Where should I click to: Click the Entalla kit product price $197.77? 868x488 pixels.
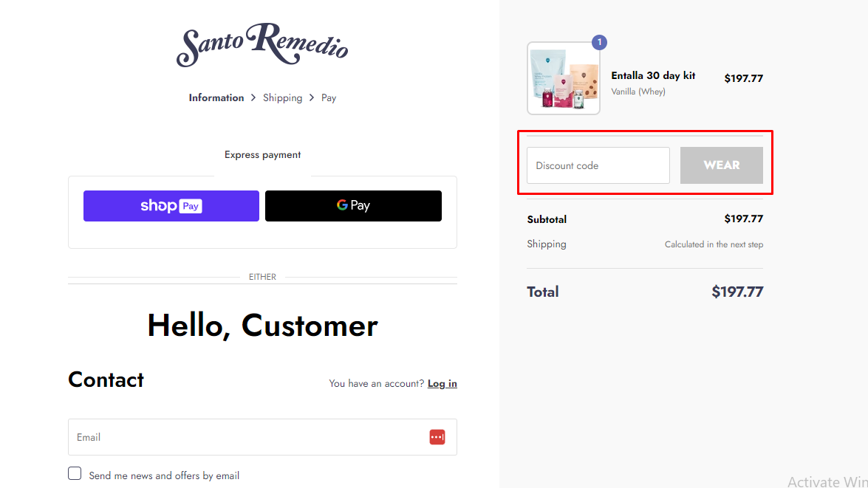[743, 78]
